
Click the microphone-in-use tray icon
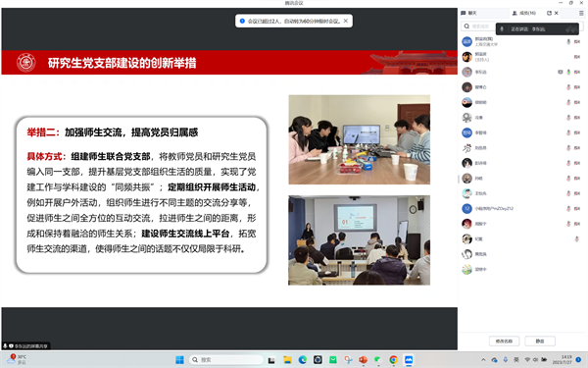coord(506,360)
